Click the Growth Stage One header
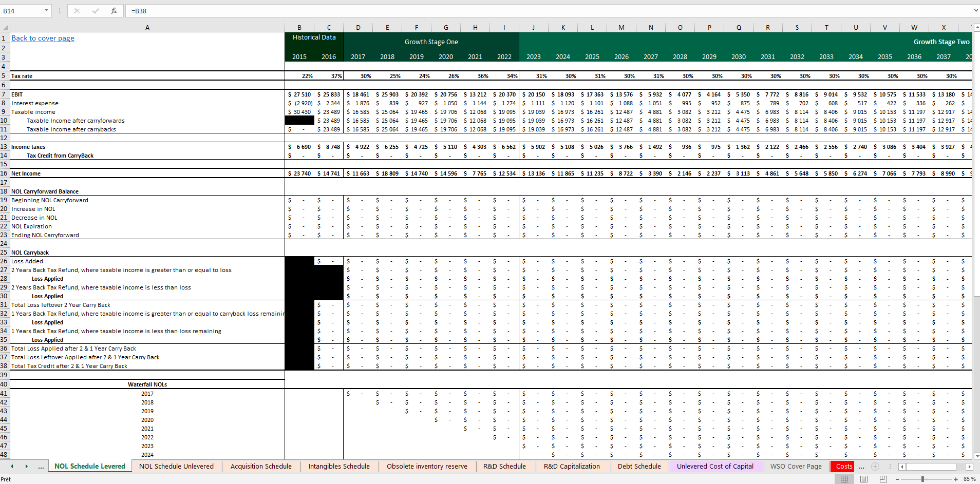This screenshot has width=980, height=484. pos(431,42)
